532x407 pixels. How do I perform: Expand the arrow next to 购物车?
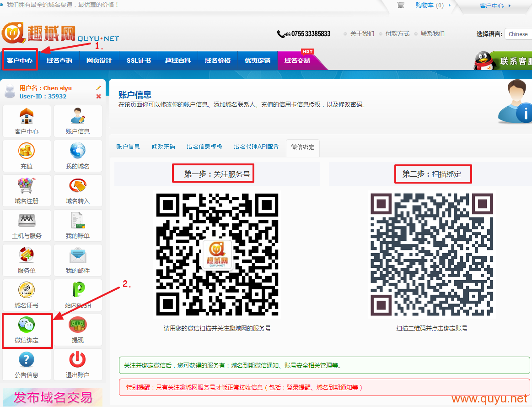click(450, 5)
